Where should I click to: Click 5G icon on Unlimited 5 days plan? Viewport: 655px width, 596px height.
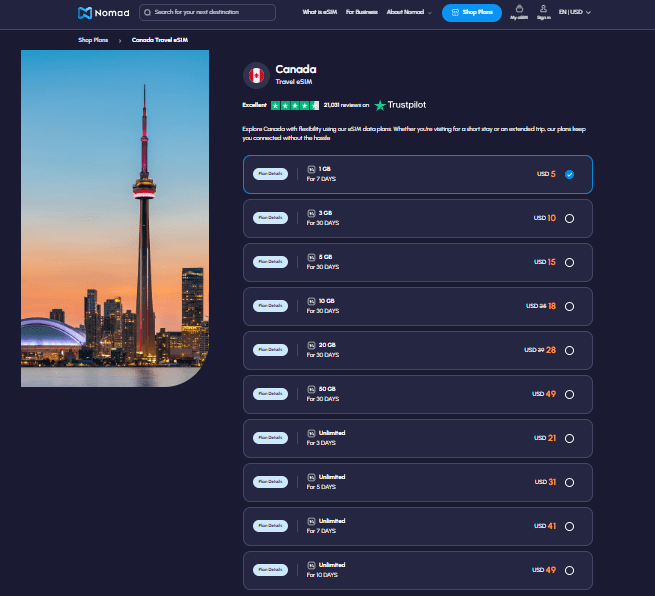(x=311, y=477)
